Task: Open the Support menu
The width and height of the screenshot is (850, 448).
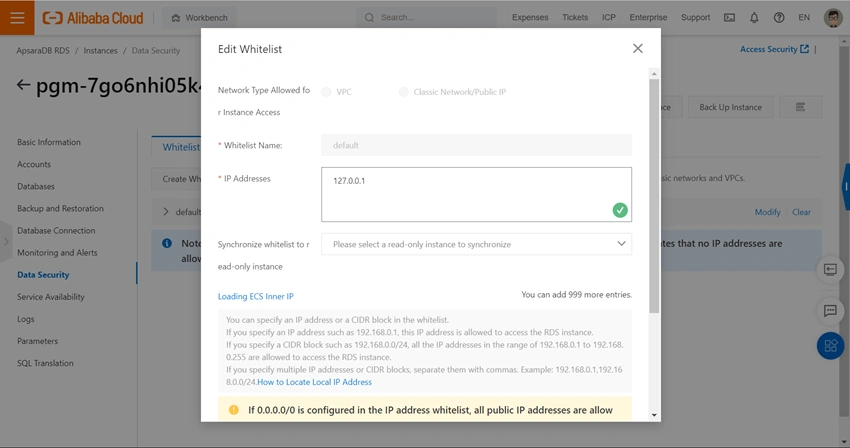Action: click(695, 18)
